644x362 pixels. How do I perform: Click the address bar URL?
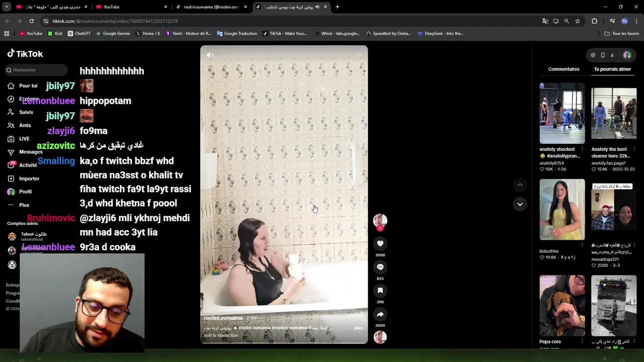115,21
